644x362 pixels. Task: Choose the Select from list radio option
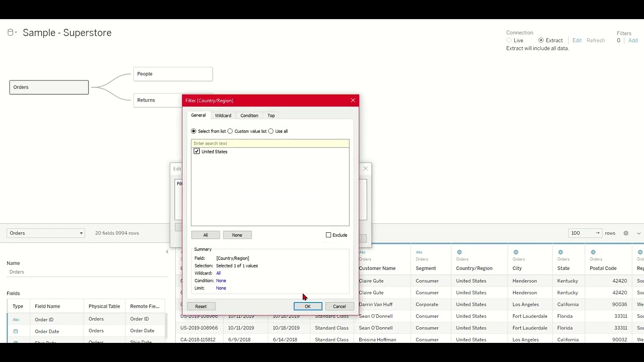pyautogui.click(x=194, y=131)
